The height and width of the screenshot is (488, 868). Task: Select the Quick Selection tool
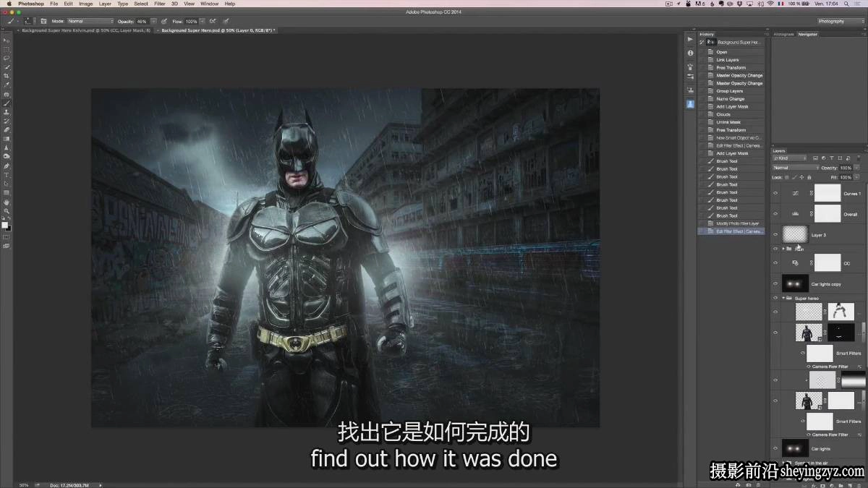click(x=7, y=67)
